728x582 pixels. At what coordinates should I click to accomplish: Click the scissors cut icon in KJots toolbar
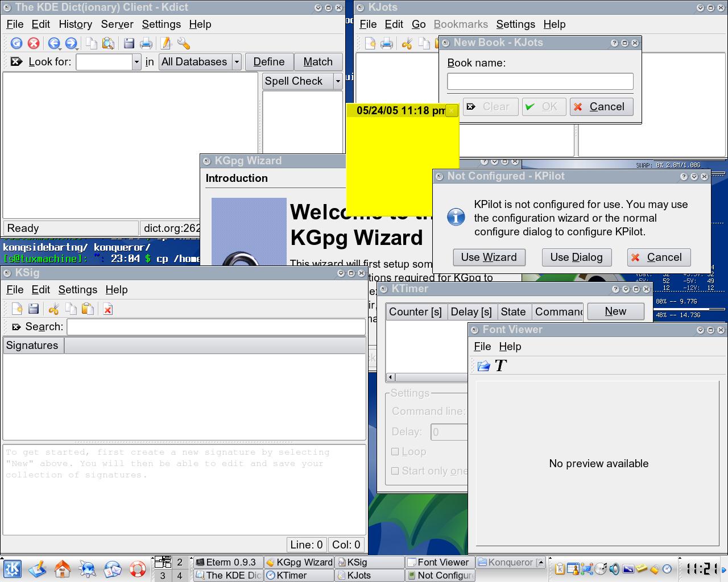pyautogui.click(x=407, y=43)
